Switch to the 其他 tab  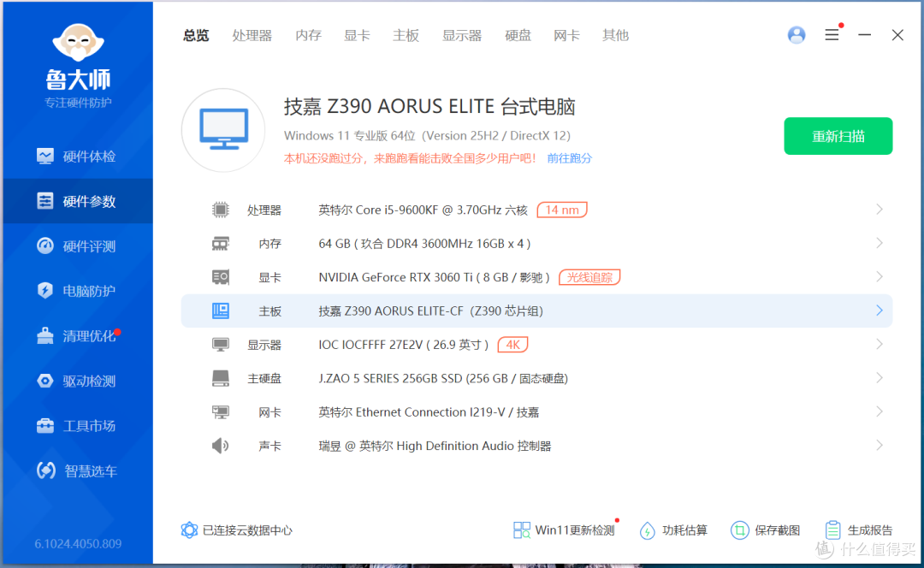615,35
